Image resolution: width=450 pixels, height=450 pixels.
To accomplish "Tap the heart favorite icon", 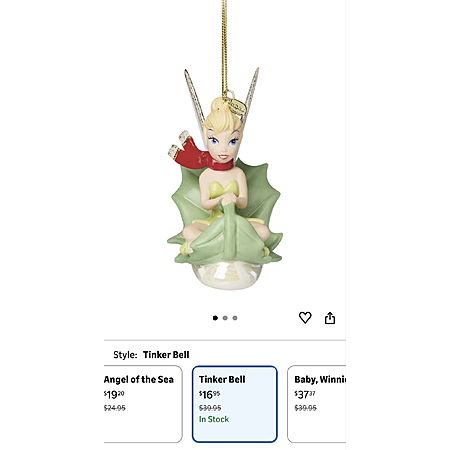I will 305,318.
